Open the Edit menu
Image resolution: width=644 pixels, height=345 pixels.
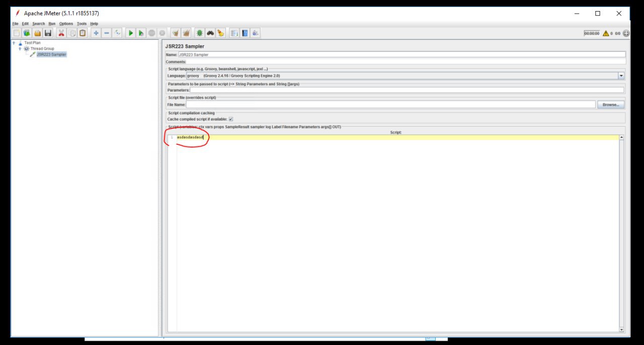[x=25, y=24]
